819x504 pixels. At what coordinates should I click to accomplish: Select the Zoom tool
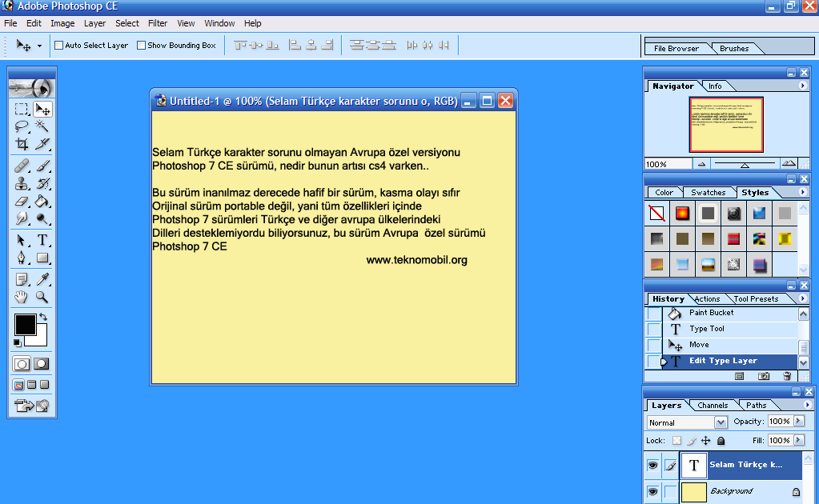tap(42, 298)
